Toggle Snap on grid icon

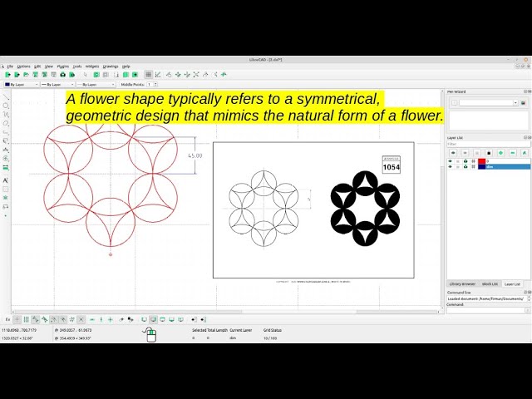[x=26, y=319]
